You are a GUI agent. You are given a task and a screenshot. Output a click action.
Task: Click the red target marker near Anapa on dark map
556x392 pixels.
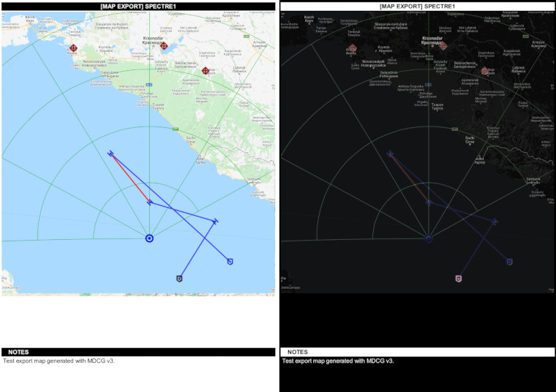[x=352, y=48]
